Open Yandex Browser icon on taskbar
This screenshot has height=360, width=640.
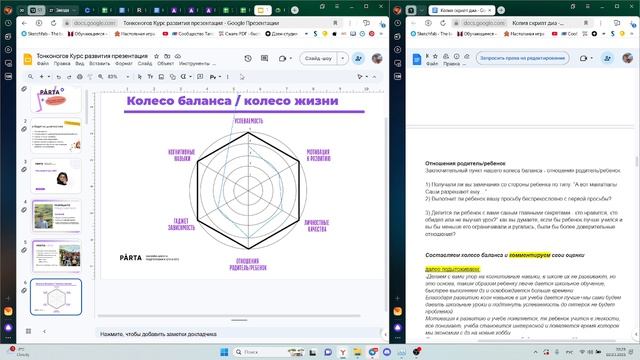[x=343, y=352]
